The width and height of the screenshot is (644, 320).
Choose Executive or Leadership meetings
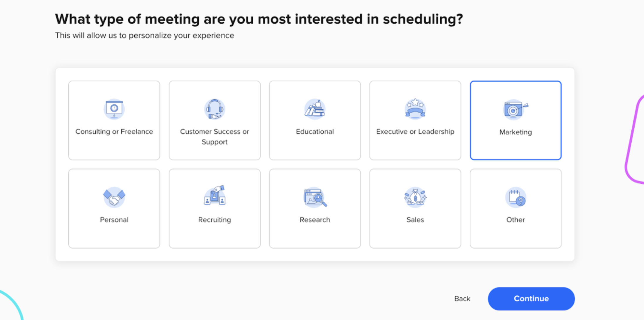pos(415,120)
